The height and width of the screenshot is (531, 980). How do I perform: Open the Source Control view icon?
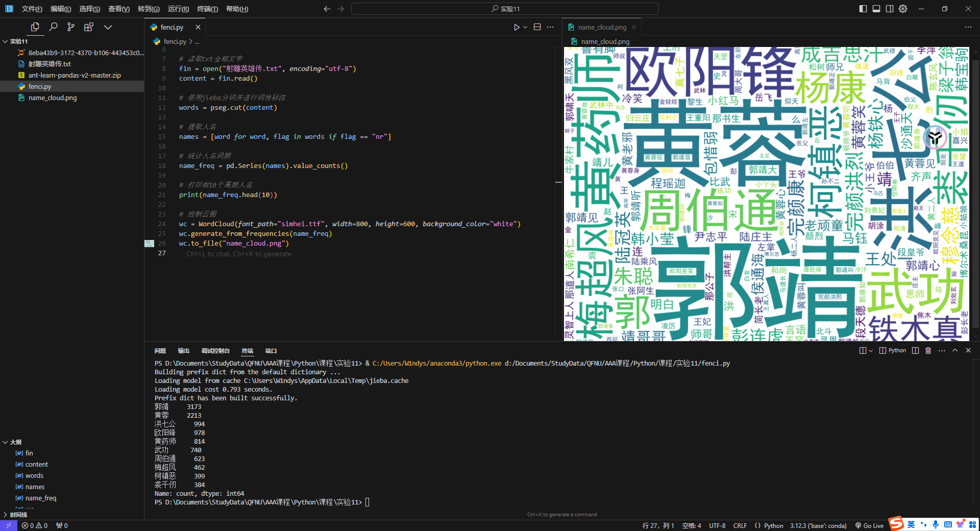coord(71,27)
